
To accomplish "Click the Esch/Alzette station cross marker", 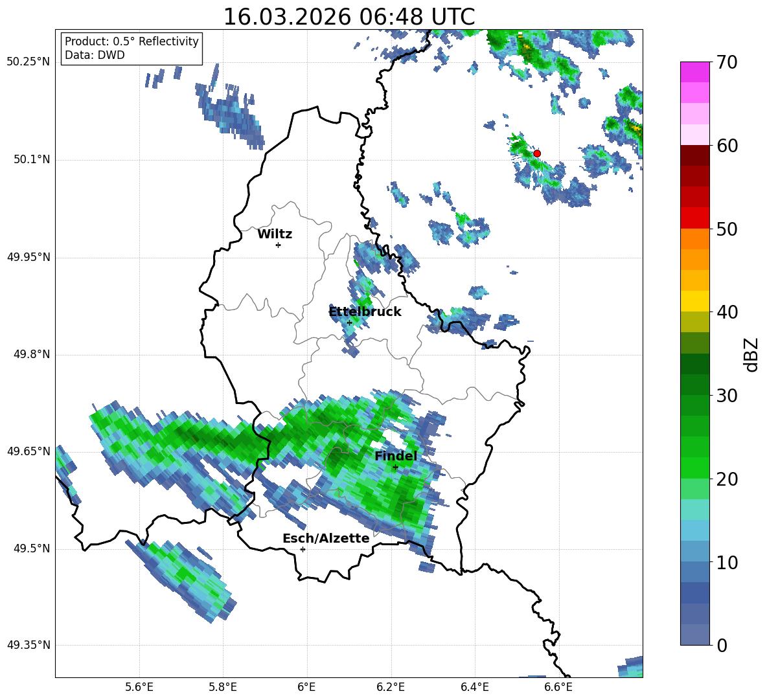I will tap(303, 549).
